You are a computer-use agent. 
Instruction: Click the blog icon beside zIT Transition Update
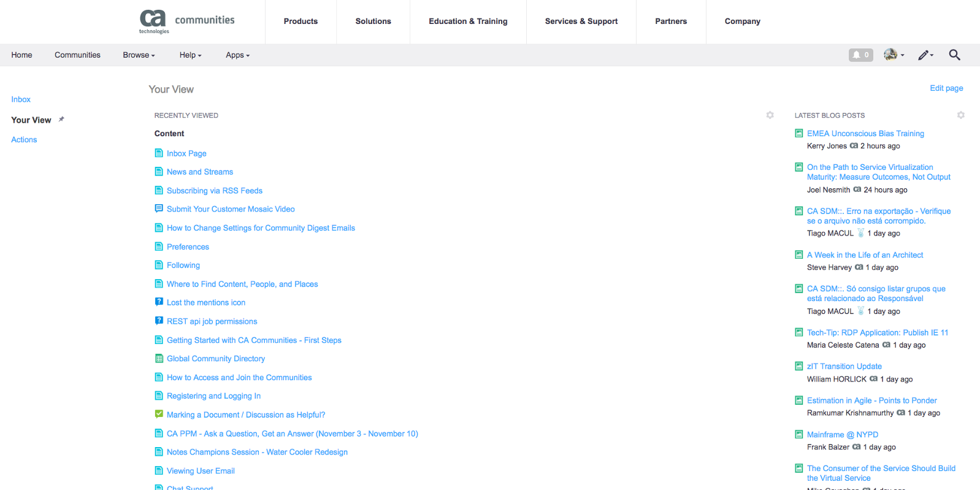pos(798,366)
